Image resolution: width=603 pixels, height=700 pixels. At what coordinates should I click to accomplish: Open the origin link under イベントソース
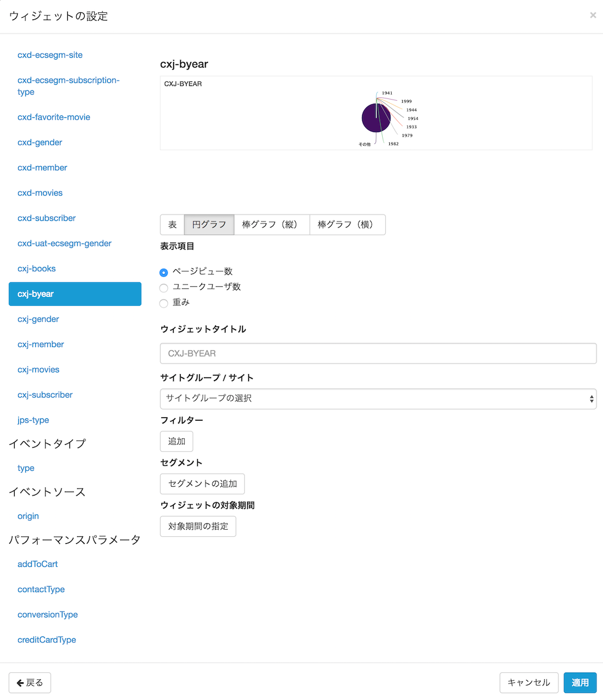coord(28,516)
